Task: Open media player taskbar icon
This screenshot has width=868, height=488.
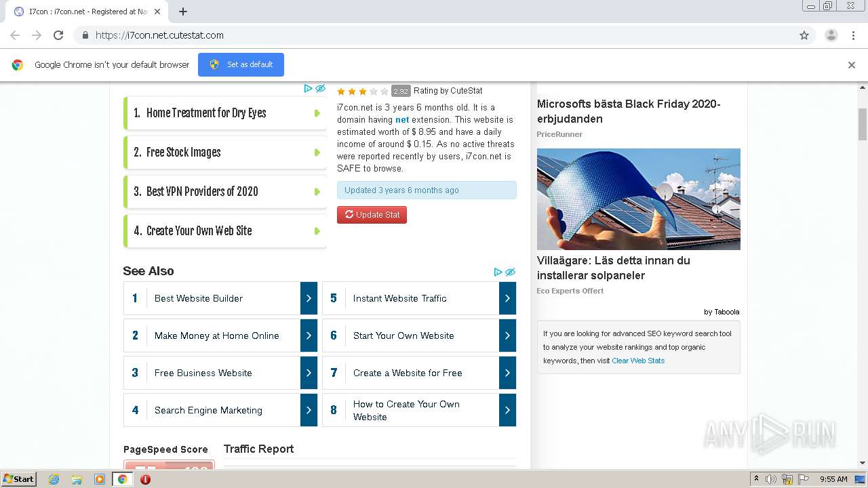Action: click(x=100, y=479)
